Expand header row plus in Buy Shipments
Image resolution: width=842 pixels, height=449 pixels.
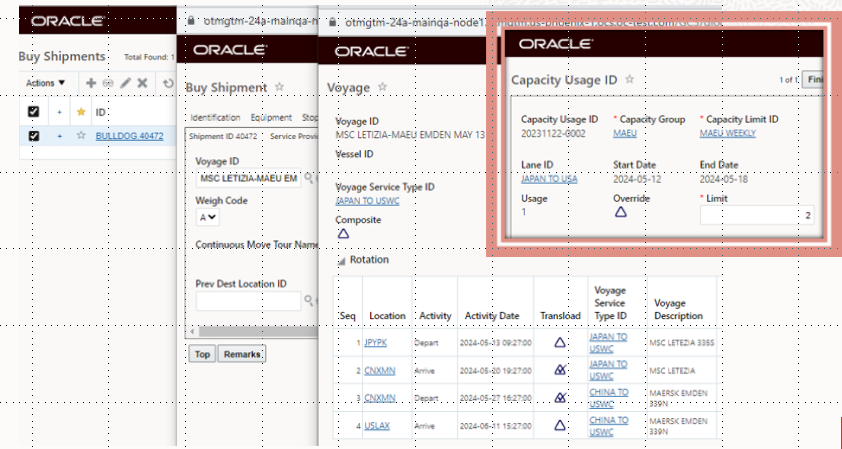pos(60,112)
